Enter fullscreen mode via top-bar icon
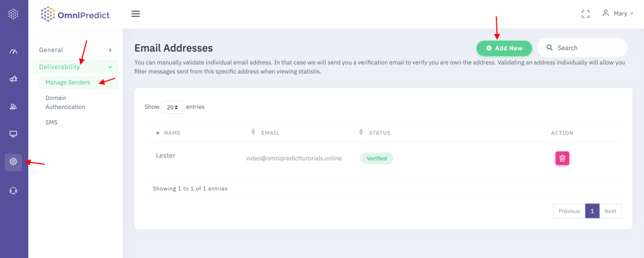This screenshot has height=258, width=644. [x=586, y=14]
